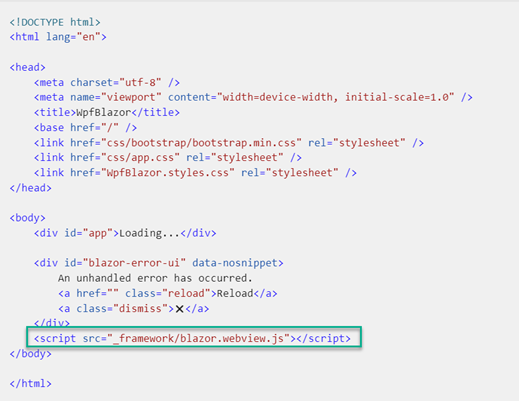Viewport: 519px width, 401px height.
Task: Place cursor on the opening body tag
Action: [x=27, y=218]
